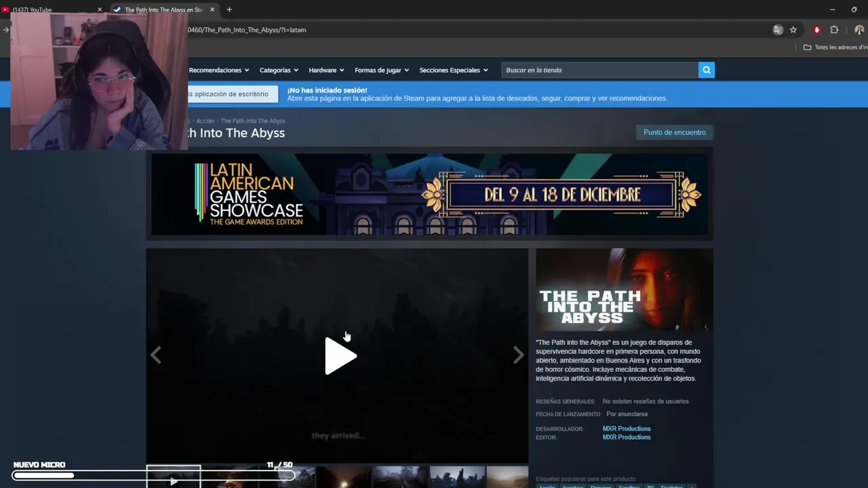Bookmark this page with the star icon
The image size is (868, 488).
[793, 30]
